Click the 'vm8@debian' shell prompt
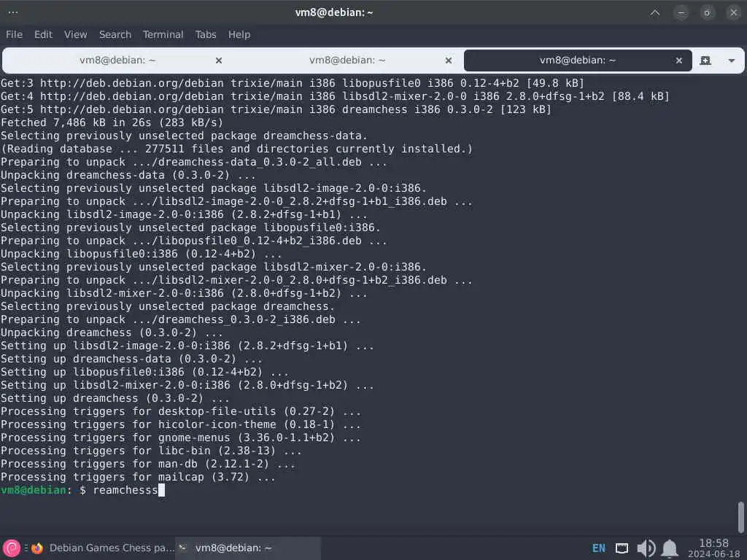The width and height of the screenshot is (747, 560). (36, 490)
